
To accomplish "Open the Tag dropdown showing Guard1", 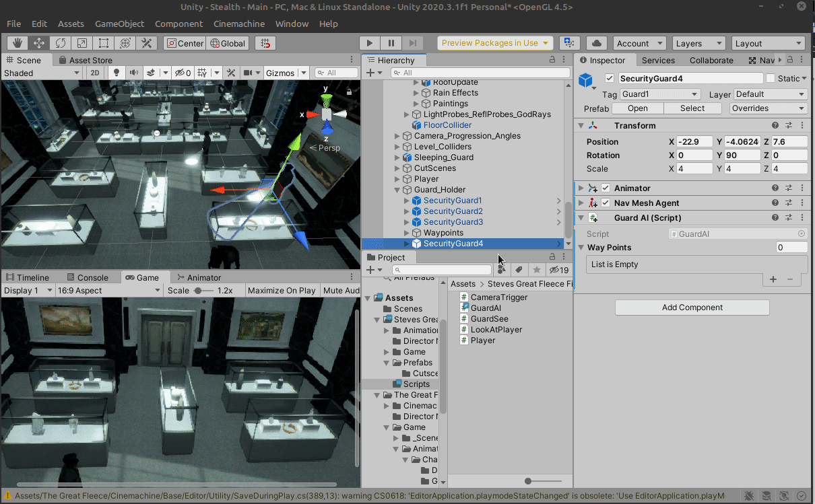I will pos(660,94).
